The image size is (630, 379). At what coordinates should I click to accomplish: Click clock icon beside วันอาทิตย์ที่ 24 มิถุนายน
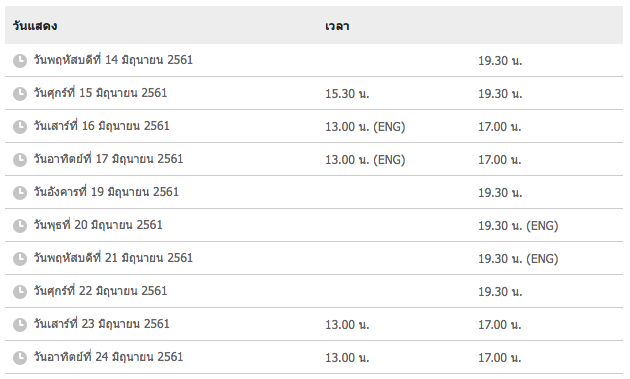(x=20, y=357)
